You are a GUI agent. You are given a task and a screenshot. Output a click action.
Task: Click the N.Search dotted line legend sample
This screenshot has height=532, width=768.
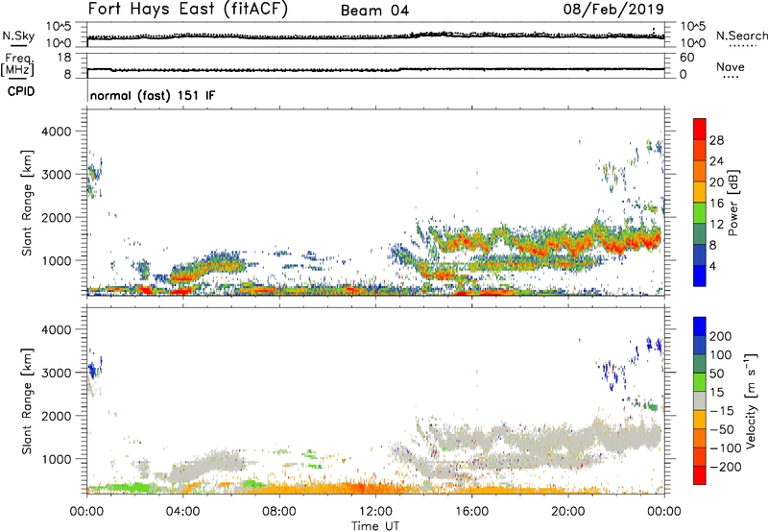(x=743, y=46)
